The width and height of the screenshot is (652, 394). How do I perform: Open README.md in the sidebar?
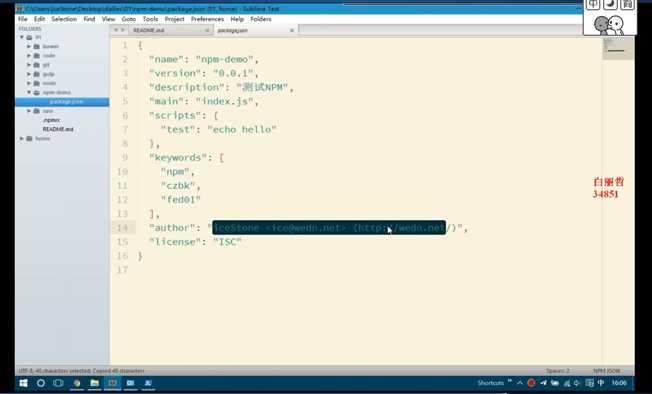click(58, 129)
